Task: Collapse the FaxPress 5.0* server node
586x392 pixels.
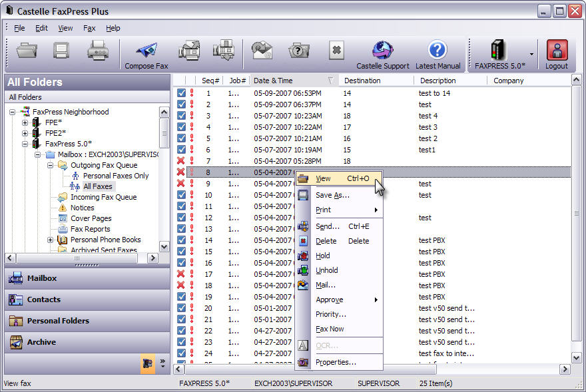Action: click(25, 144)
